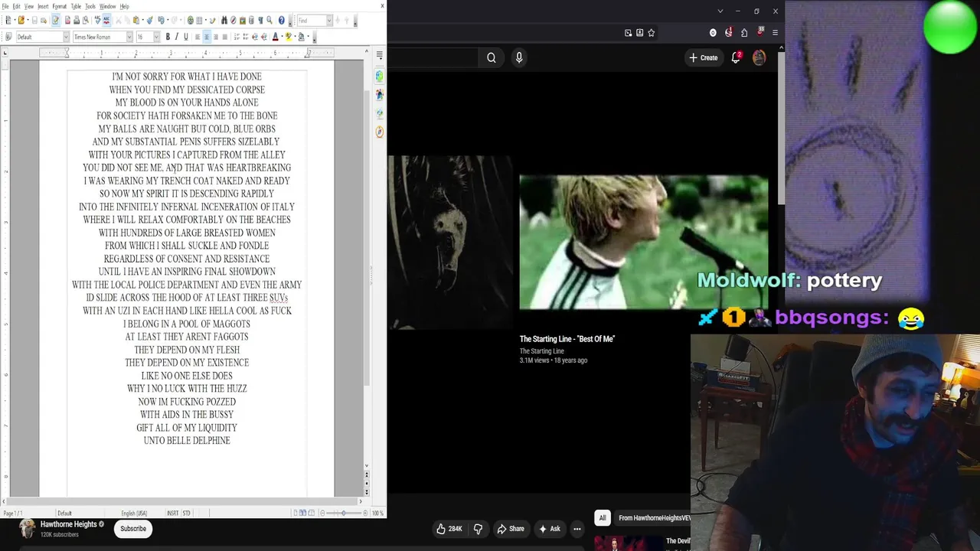The height and width of the screenshot is (551, 980).
Task: Expand Undo history dropdown arrow
Action: pyautogui.click(x=168, y=21)
